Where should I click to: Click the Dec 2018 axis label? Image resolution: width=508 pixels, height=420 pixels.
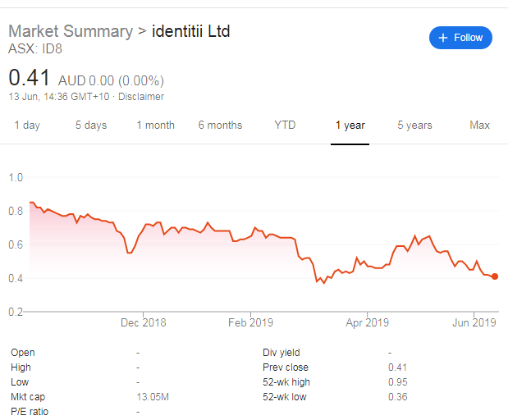[143, 322]
